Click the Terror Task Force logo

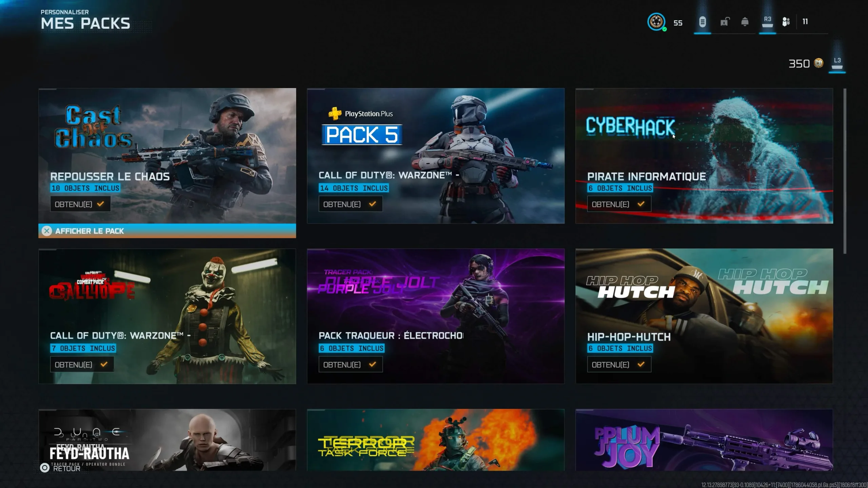pyautogui.click(x=366, y=447)
